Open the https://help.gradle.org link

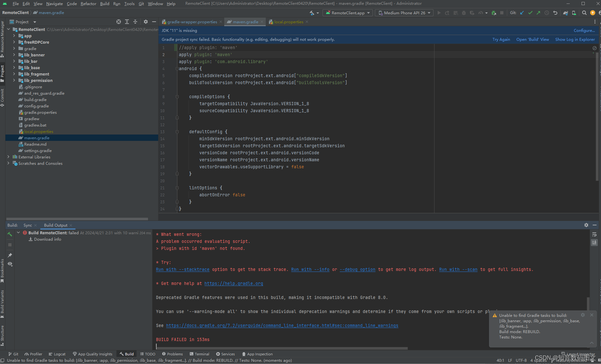[234, 283]
